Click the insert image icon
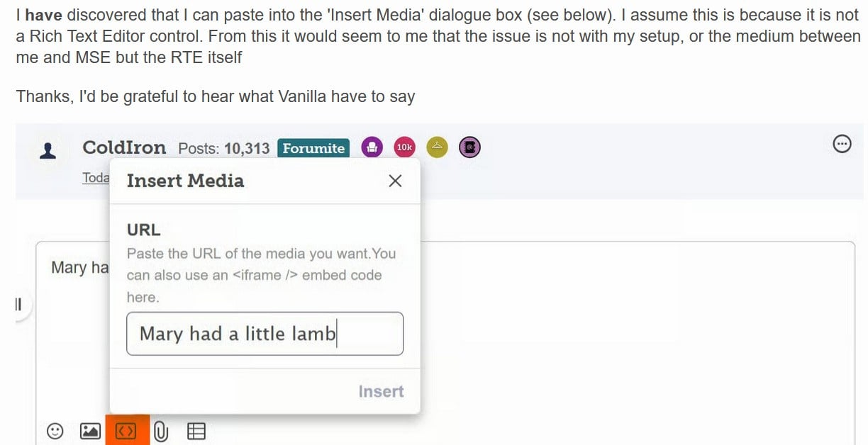The width and height of the screenshot is (868, 445). [x=91, y=430]
